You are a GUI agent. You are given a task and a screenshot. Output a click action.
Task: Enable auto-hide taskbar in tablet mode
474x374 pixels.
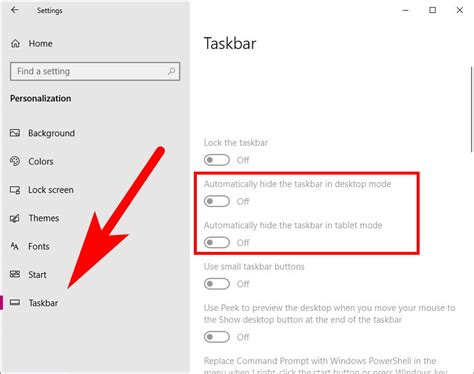[x=217, y=243]
